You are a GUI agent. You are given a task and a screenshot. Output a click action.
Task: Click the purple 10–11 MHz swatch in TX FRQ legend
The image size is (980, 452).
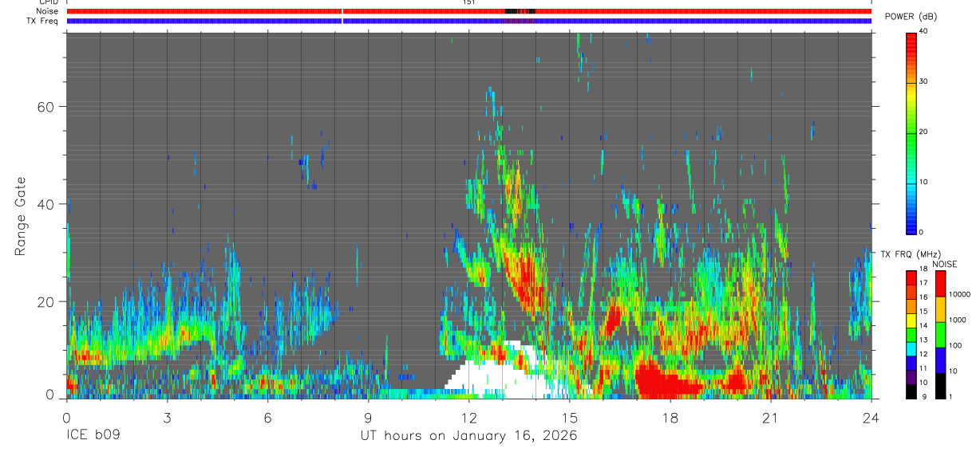click(911, 377)
